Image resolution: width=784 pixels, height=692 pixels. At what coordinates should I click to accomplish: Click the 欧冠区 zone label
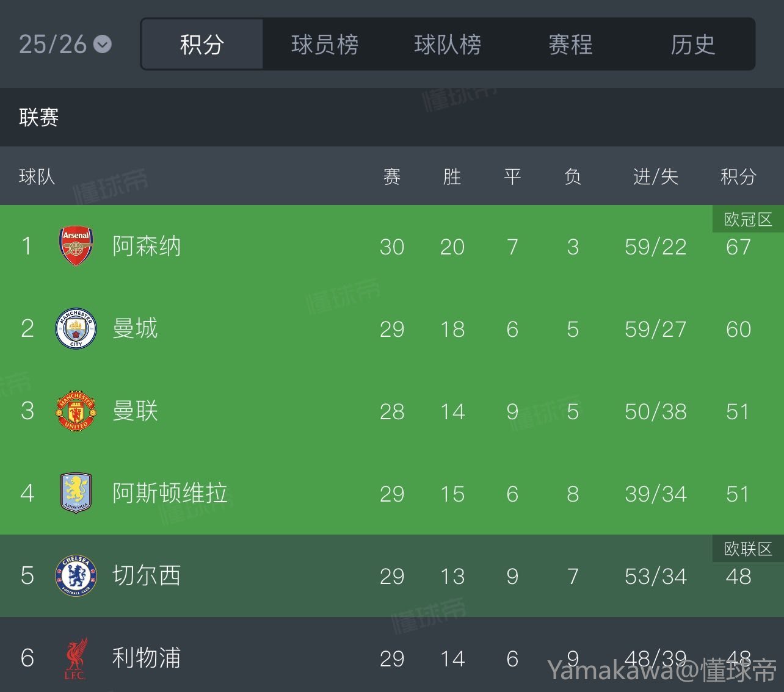coord(748,220)
